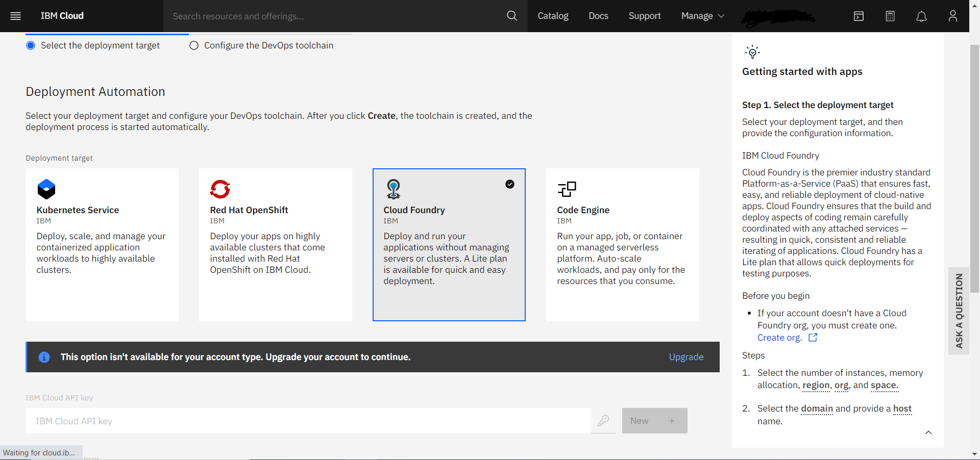Screen dimensions: 980x460
Task: Click the API key icon button
Action: tap(603, 421)
